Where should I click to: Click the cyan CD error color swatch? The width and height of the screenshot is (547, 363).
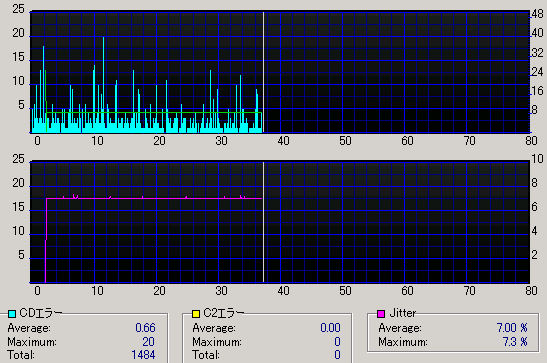12,314
